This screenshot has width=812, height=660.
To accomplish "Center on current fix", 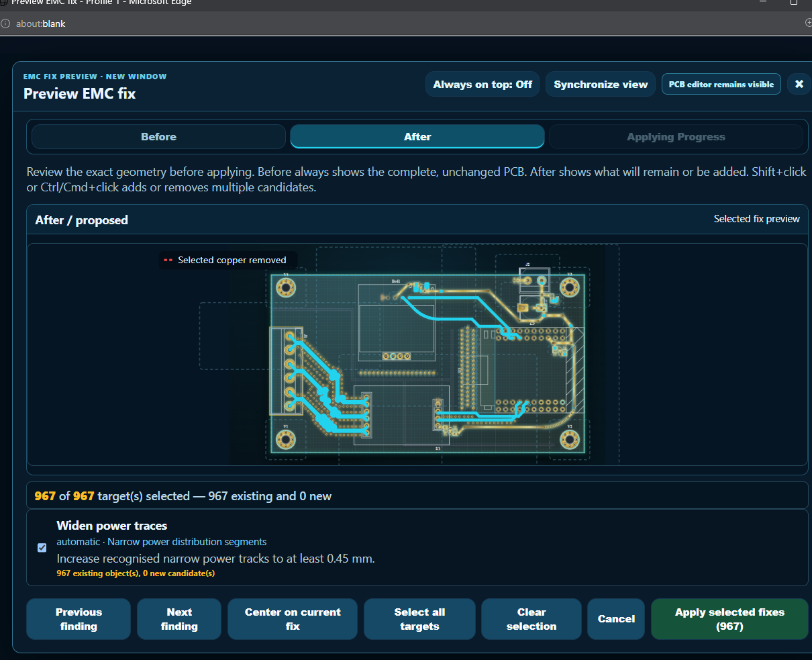I will coord(293,619).
